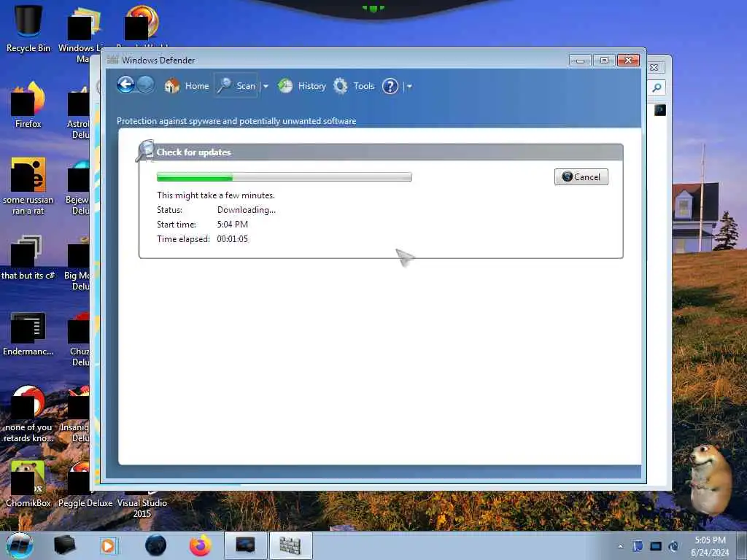Switch to the dark window taskbar button

(245, 545)
